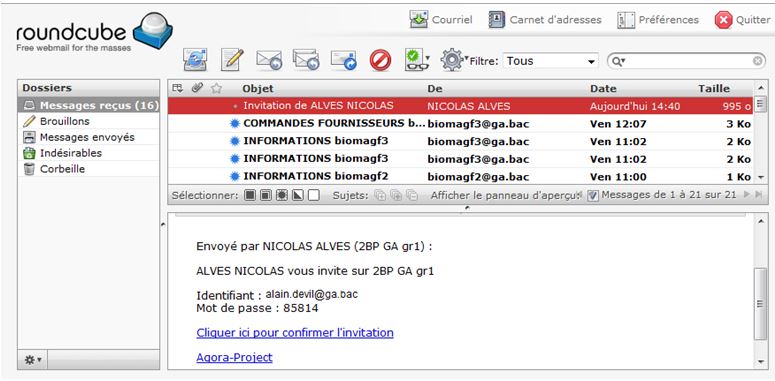
Task: Click splitter handle above preview pane
Action: click(x=467, y=209)
